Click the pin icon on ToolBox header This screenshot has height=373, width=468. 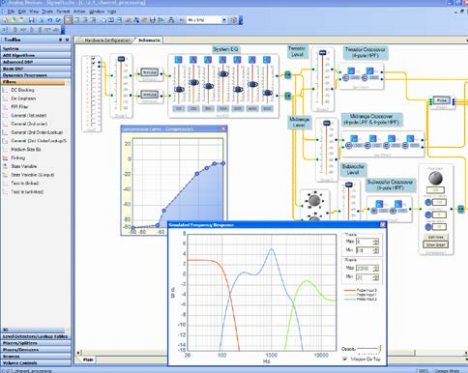click(x=60, y=40)
